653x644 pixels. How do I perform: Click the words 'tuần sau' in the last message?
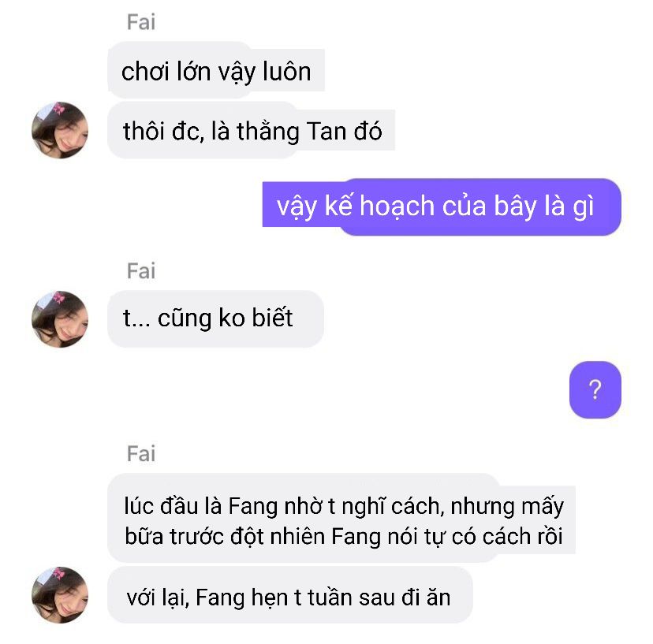click(x=350, y=597)
